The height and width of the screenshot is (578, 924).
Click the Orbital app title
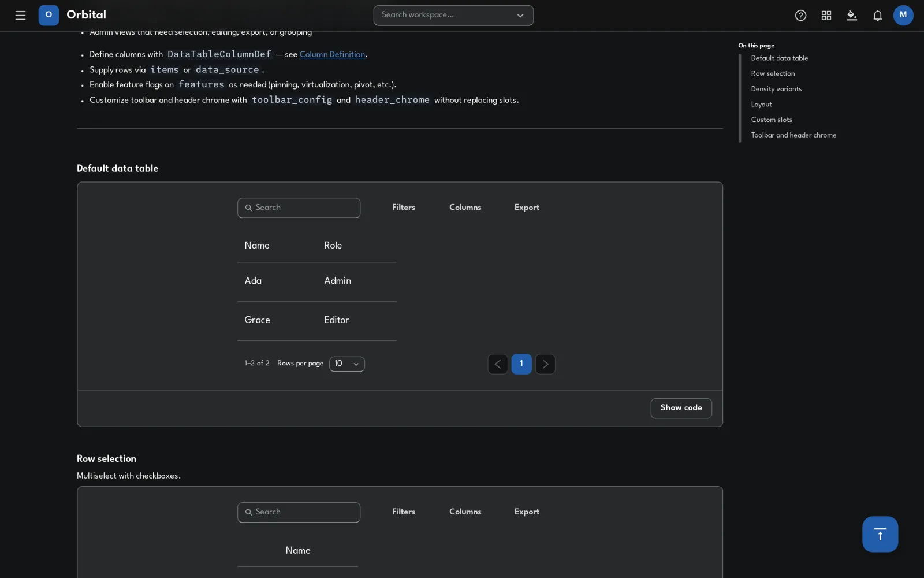(x=87, y=15)
